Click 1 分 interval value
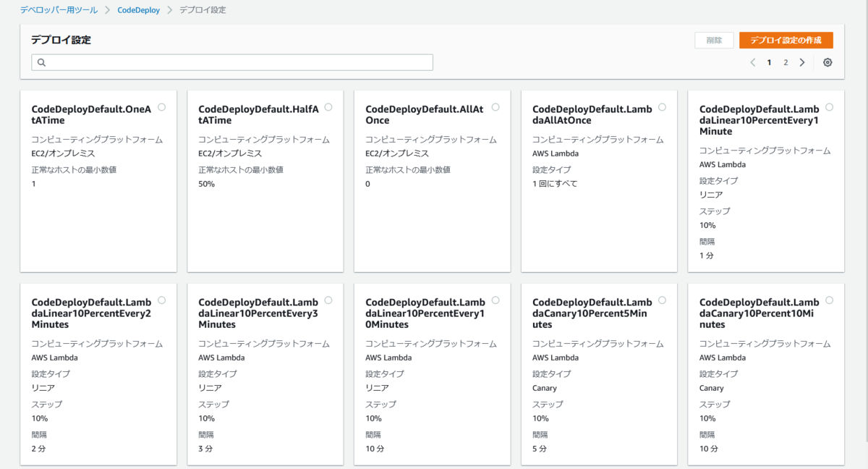Image resolution: width=868 pixels, height=469 pixels. coord(707,255)
